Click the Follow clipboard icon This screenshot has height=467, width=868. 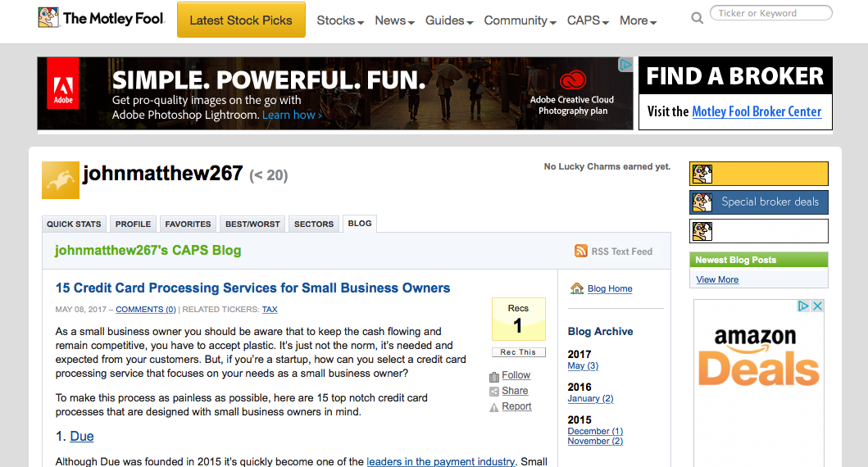click(x=493, y=377)
